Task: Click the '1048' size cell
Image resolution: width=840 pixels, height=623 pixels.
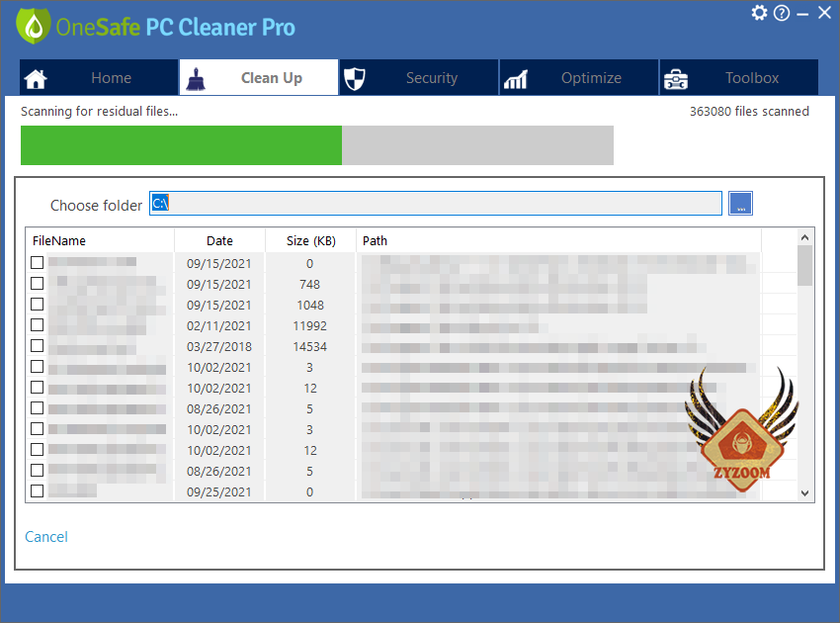Action: coord(310,305)
